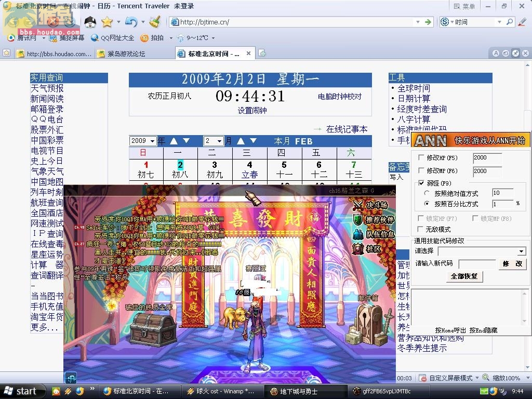
Task: Uncheck 弱怪 (F9) checkbox
Action: 421,183
